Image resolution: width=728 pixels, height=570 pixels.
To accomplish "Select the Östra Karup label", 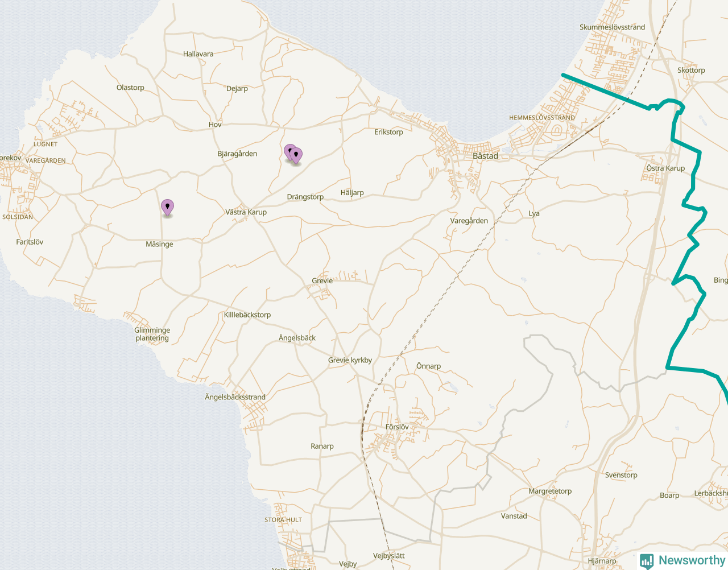I will coord(665,168).
